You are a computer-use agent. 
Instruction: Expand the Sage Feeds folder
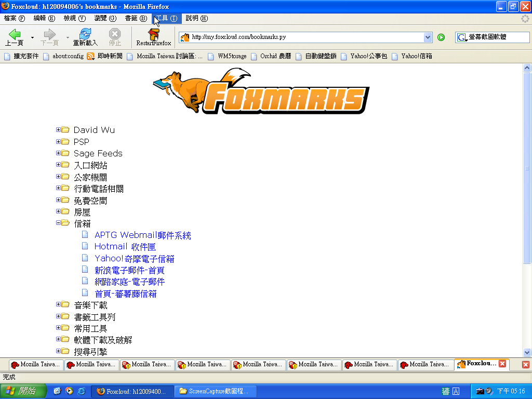[x=58, y=153]
